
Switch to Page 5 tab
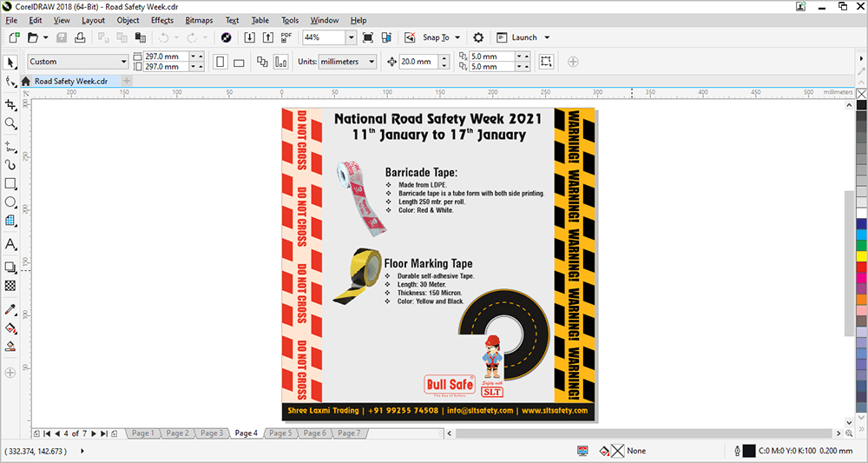280,433
